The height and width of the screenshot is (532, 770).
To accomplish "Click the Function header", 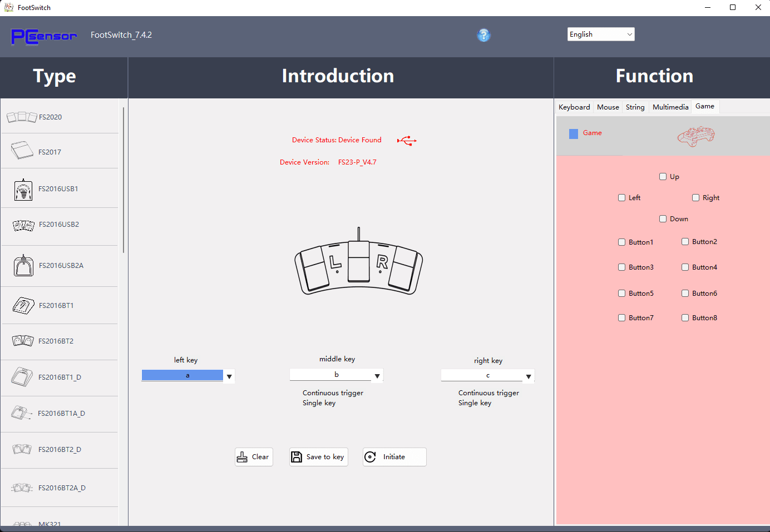I will tap(654, 76).
